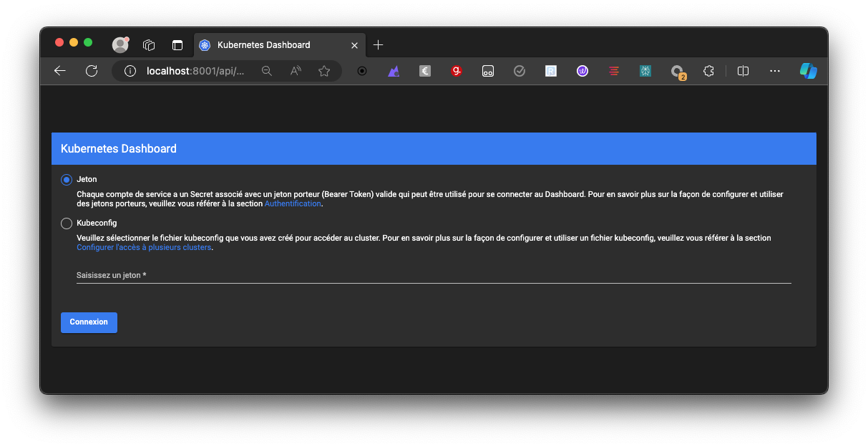868x447 pixels.
Task: Open the browser profile avatar menu
Action: pos(120,45)
